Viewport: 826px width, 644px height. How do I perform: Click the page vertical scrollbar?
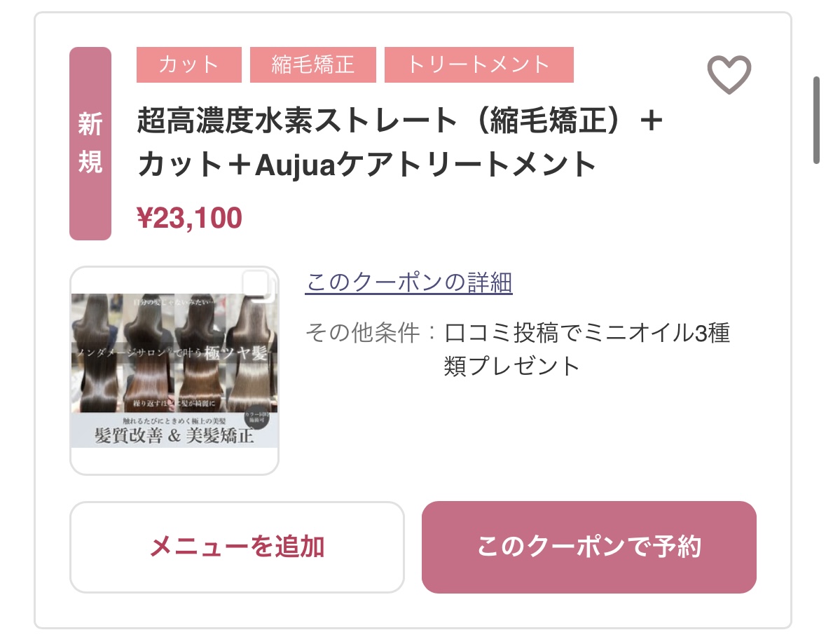click(x=816, y=119)
